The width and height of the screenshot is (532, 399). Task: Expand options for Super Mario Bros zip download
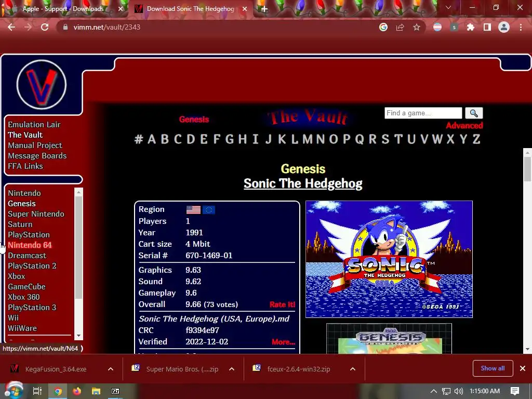(232, 369)
